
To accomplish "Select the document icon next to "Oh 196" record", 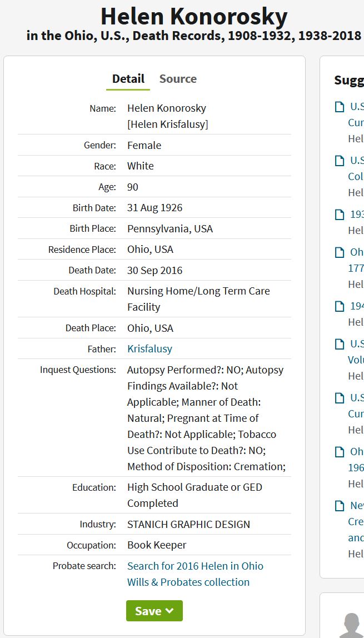I will pyautogui.click(x=339, y=452).
